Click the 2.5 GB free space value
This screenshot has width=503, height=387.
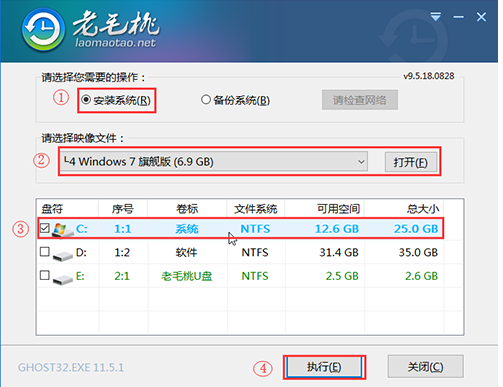click(342, 276)
